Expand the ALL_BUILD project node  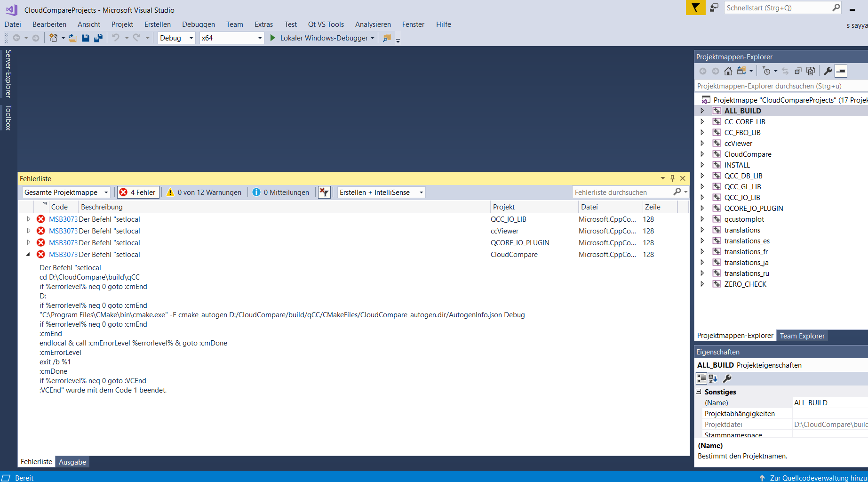click(702, 111)
